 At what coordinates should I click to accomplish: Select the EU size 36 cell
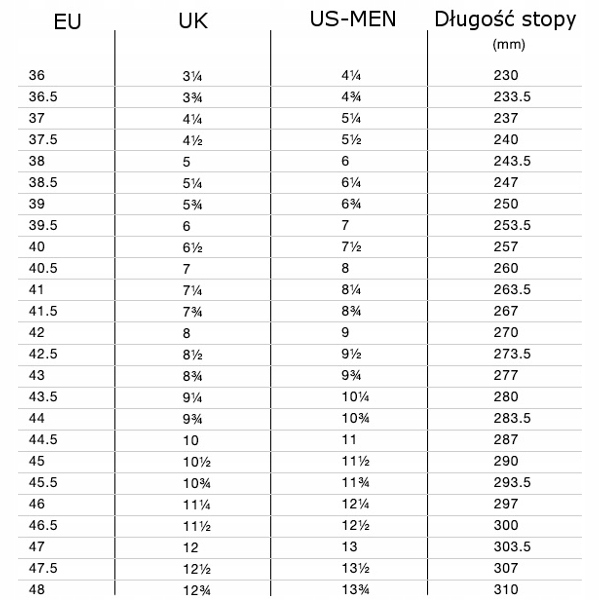click(38, 75)
